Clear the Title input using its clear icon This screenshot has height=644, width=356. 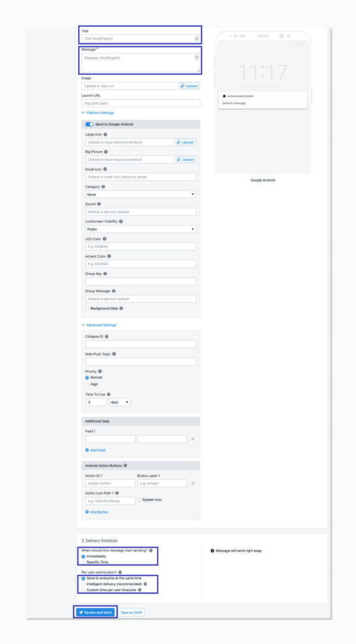click(x=196, y=39)
